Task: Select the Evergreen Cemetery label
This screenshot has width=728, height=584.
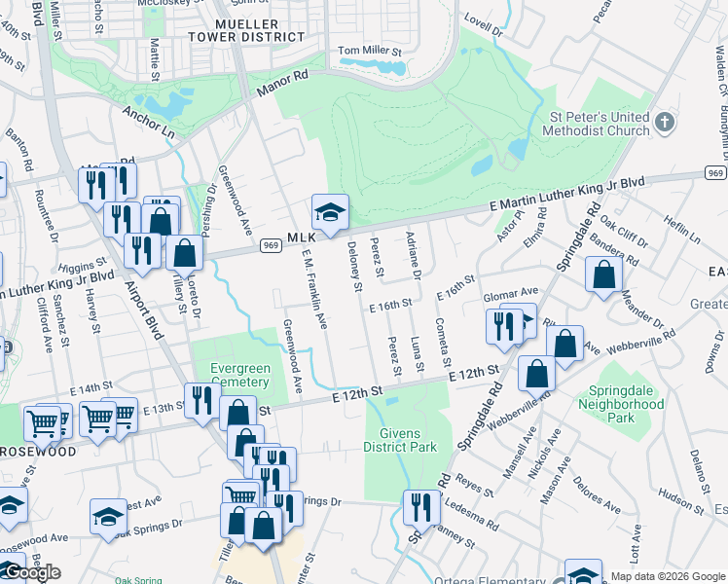Action: click(240, 375)
